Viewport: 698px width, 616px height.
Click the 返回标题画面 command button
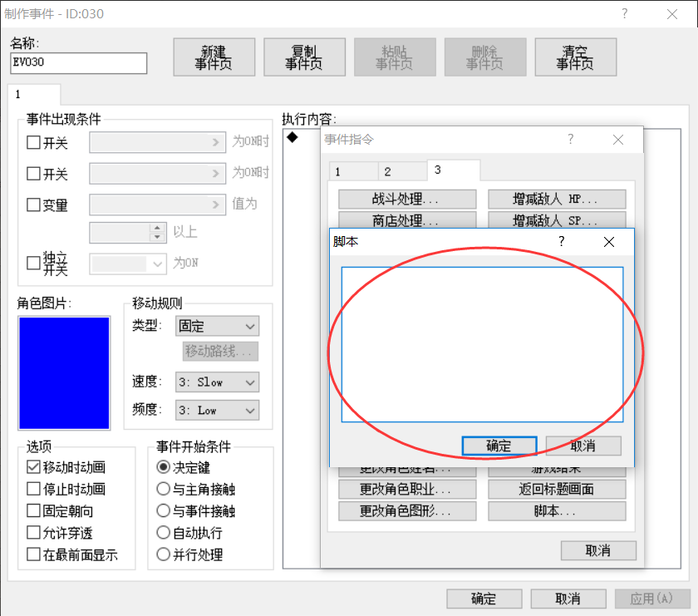(557, 489)
